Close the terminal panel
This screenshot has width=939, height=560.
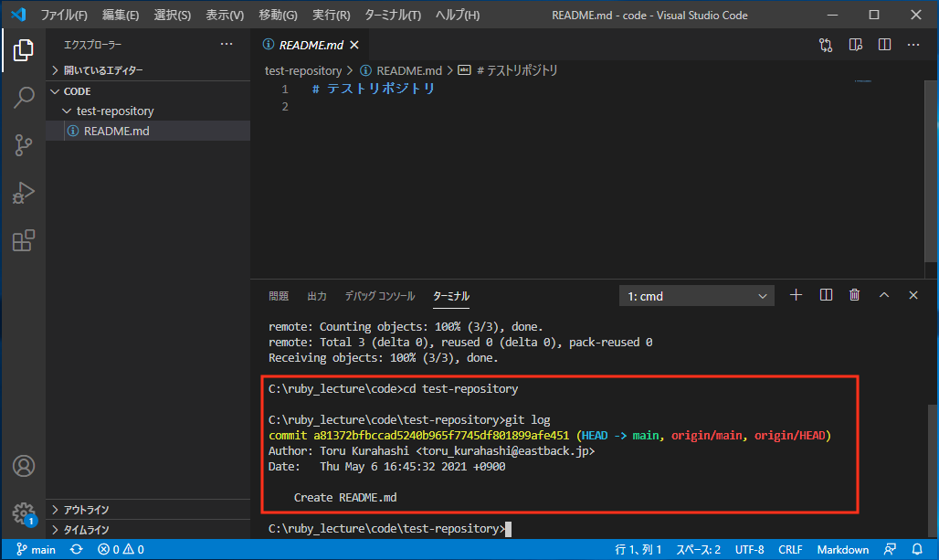pos(913,295)
